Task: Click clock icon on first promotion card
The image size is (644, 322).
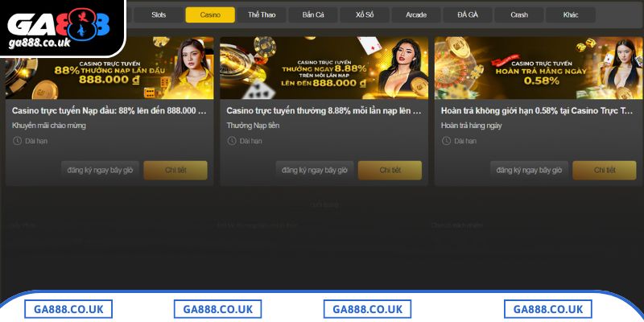Action: (x=17, y=141)
